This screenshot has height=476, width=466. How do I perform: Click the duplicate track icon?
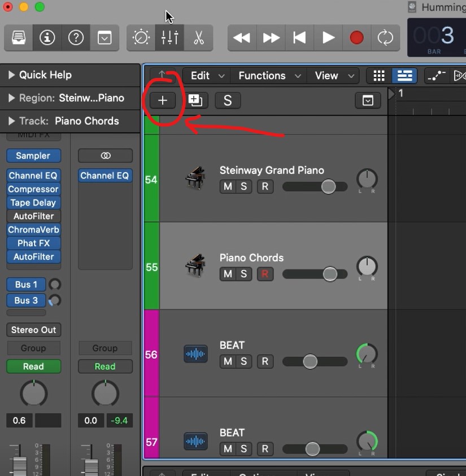(195, 101)
